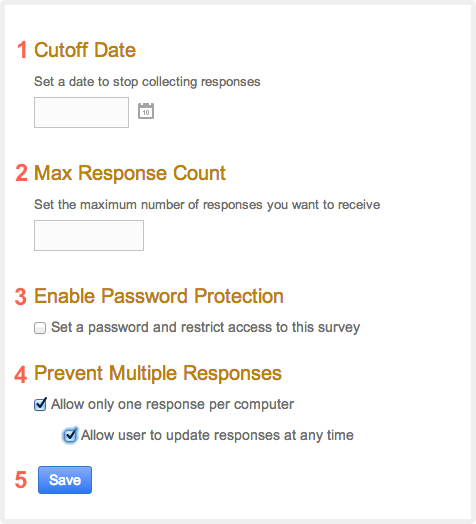Open the calendar date picker icon
The height and width of the screenshot is (524, 476).
pos(146,111)
